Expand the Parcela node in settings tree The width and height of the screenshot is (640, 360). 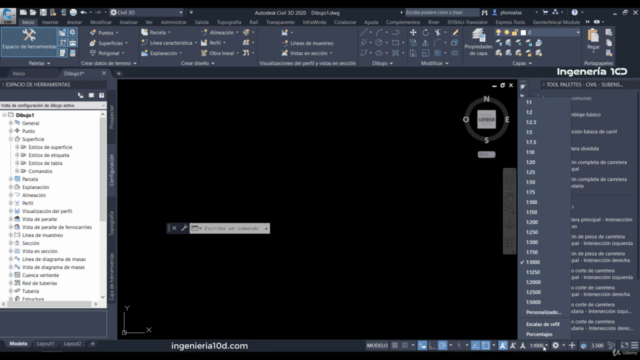click(11, 179)
